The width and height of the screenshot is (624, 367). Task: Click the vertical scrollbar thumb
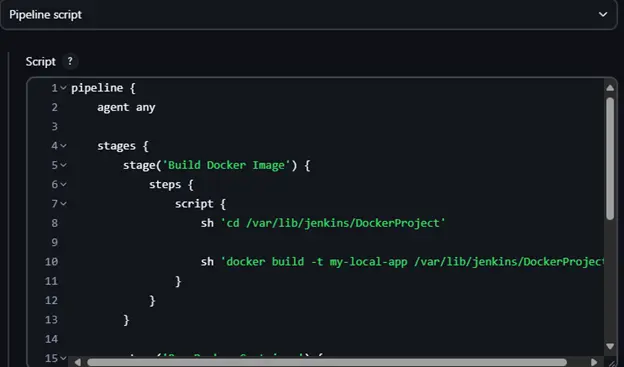(610, 158)
